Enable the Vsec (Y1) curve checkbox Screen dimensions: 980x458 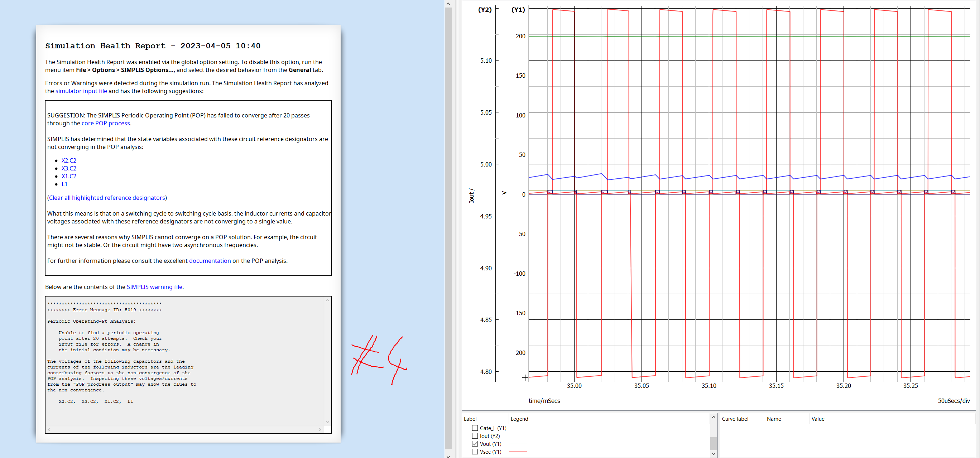pyautogui.click(x=475, y=452)
